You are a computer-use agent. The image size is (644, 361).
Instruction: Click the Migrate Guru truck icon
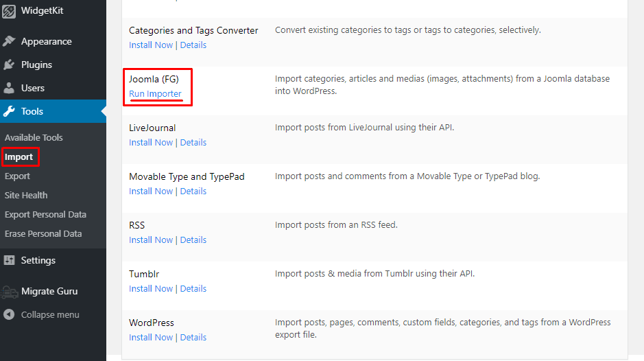(10, 292)
